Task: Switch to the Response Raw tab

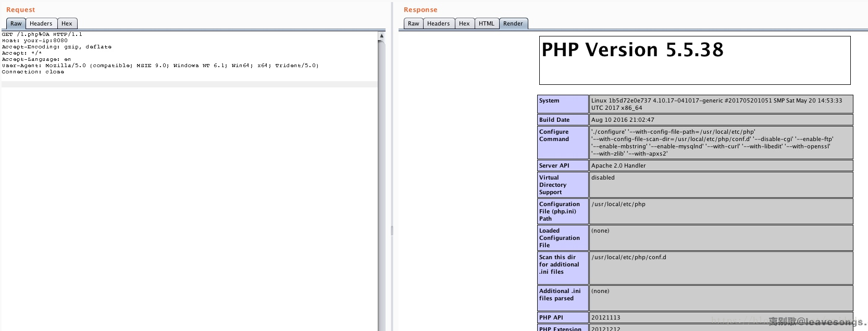Action: (x=413, y=23)
